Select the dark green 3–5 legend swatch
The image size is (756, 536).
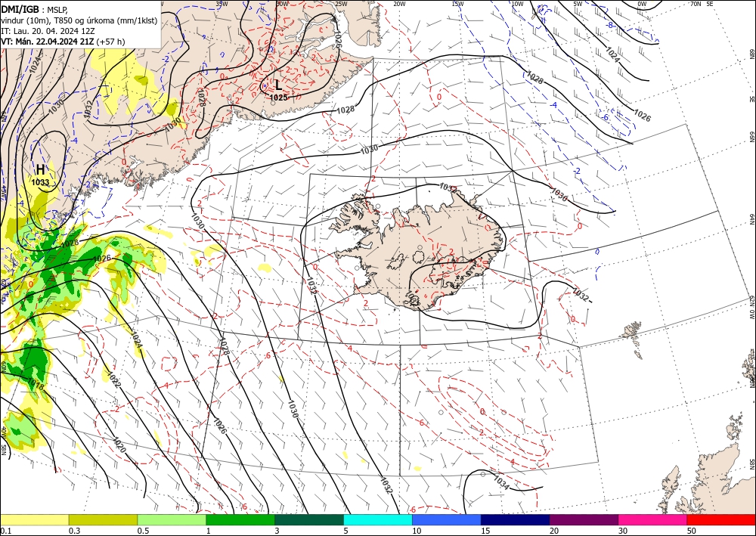(309, 519)
